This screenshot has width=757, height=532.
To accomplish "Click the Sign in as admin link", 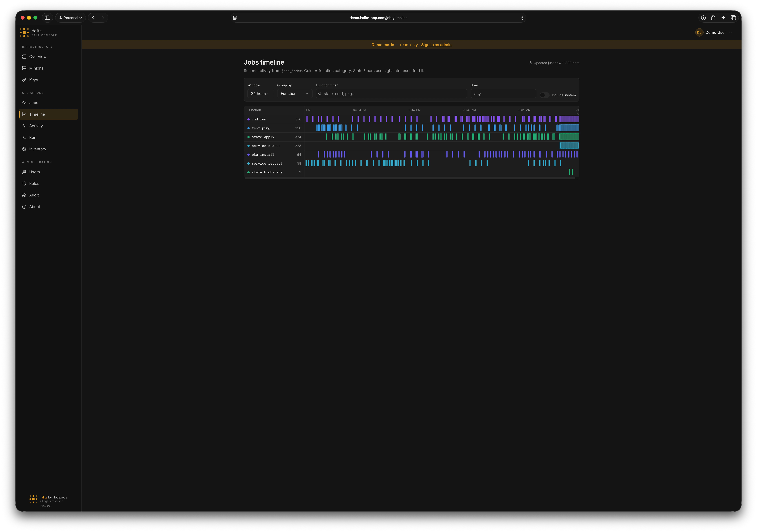I will pyautogui.click(x=436, y=45).
